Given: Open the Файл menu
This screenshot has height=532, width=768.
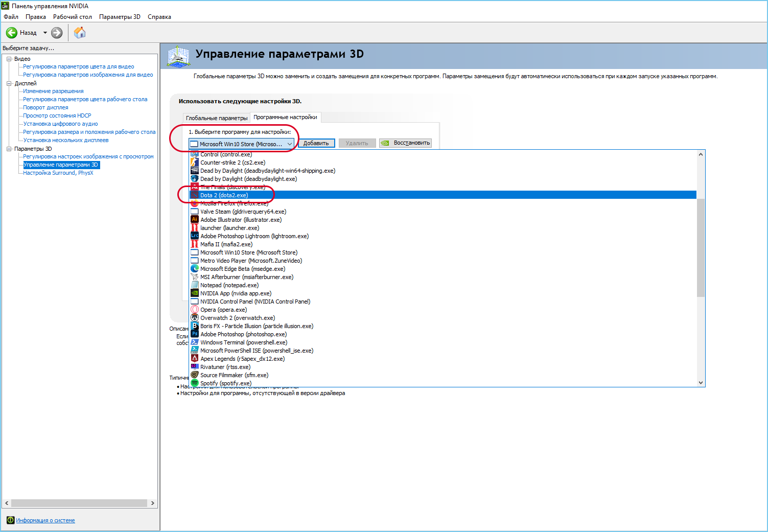Looking at the screenshot, I should click(11, 17).
